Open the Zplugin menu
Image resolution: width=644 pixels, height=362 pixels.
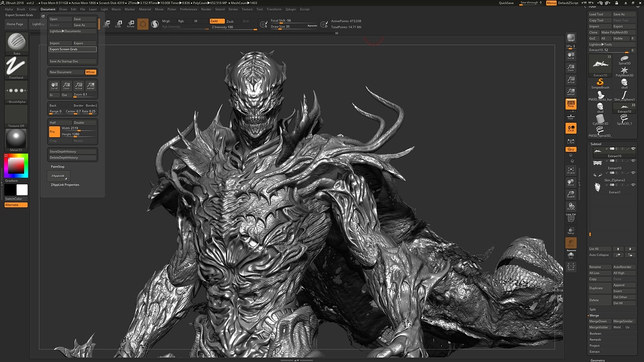pos(290,9)
